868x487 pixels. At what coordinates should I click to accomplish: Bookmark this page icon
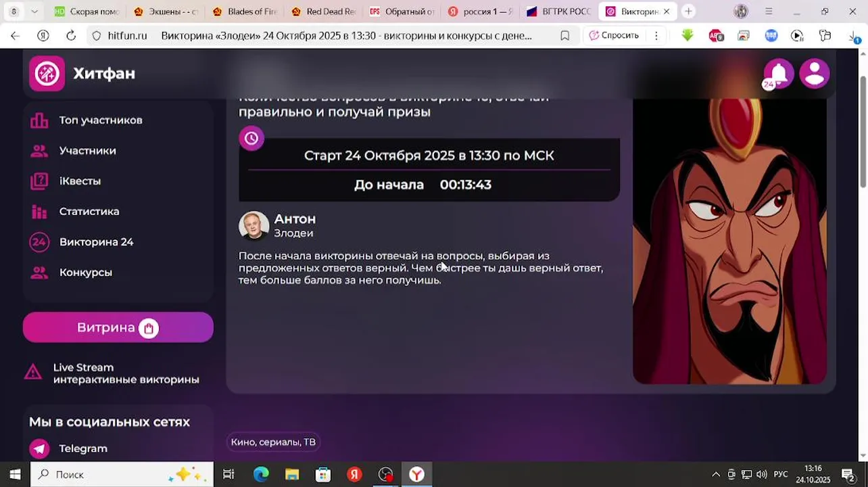pyautogui.click(x=565, y=36)
